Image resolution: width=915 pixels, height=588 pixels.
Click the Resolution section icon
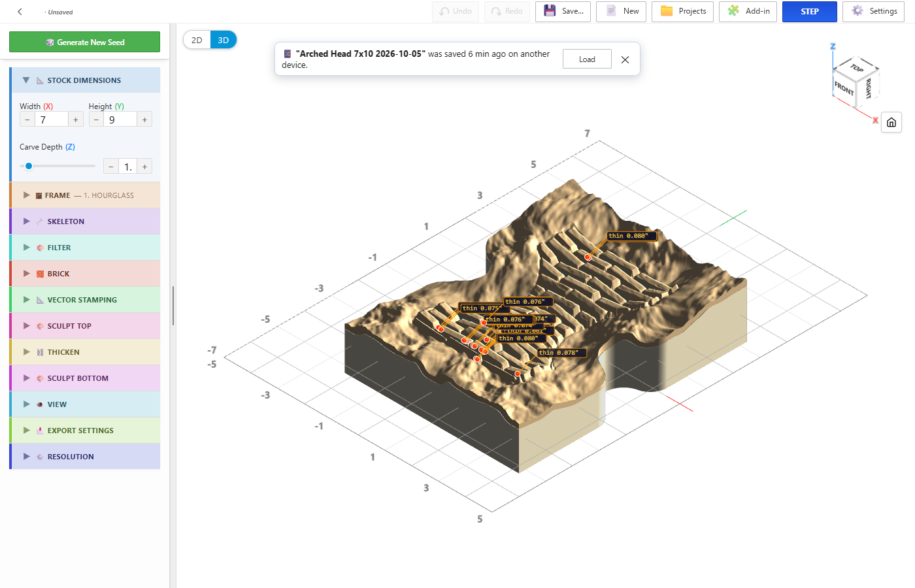click(x=40, y=457)
